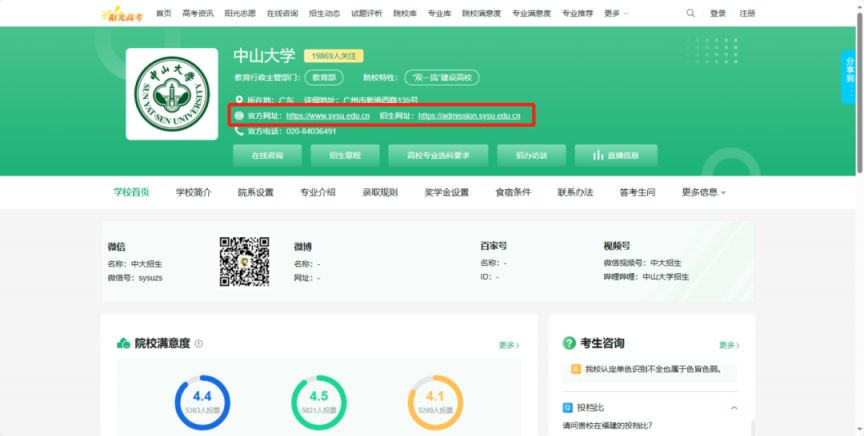Image resolution: width=864 pixels, height=436 pixels.
Task: Click the search magnifier icon
Action: click(x=690, y=13)
